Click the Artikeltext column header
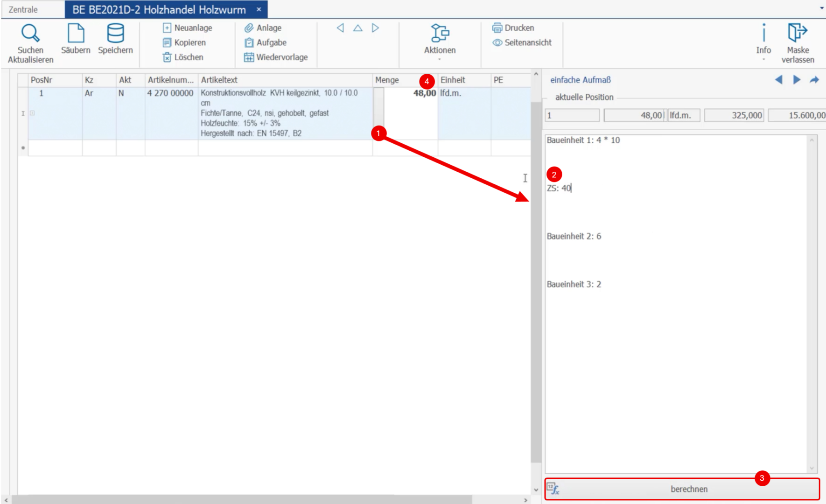 click(285, 80)
